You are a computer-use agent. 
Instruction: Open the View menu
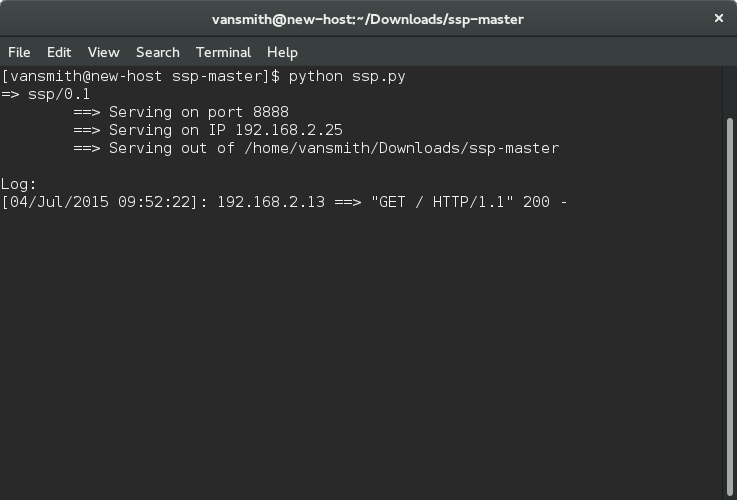103,52
